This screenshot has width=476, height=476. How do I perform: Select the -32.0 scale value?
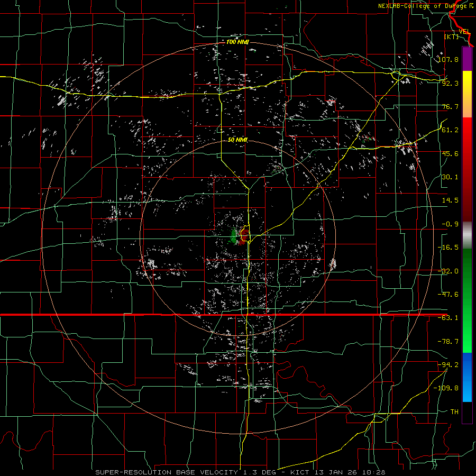[x=448, y=271]
